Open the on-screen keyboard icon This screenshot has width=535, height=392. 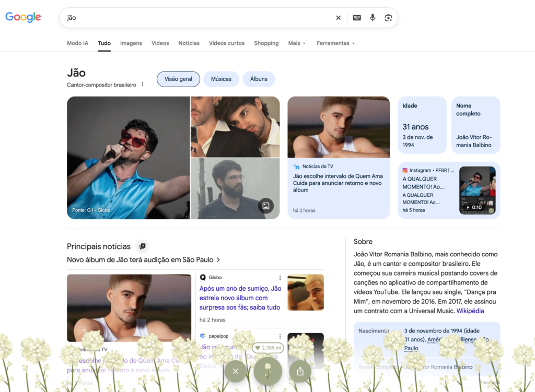[357, 18]
